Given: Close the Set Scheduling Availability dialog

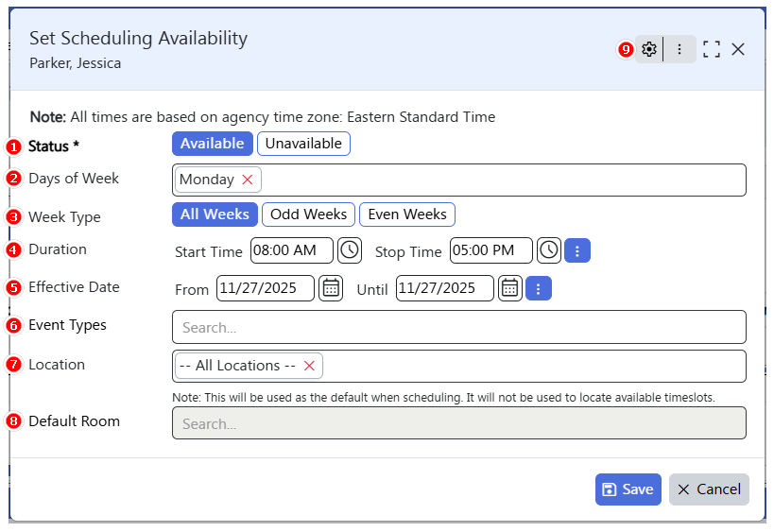Looking at the screenshot, I should pos(738,49).
